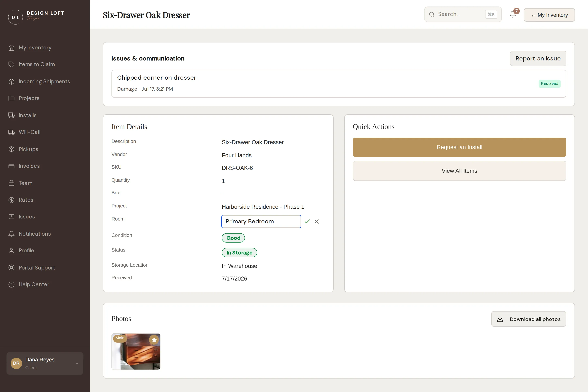This screenshot has width=588, height=392.
Task: Expand the Dana Reyes account menu
Action: tap(45, 363)
